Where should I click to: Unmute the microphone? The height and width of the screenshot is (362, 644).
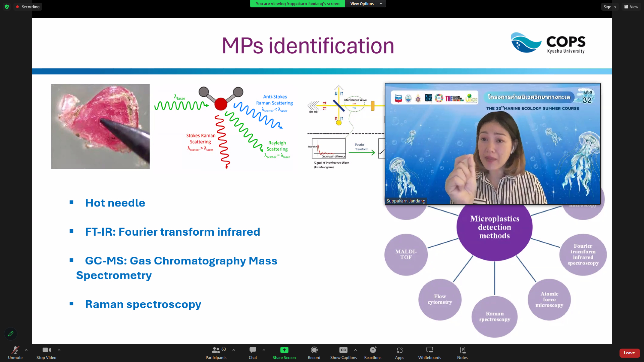coord(15,353)
